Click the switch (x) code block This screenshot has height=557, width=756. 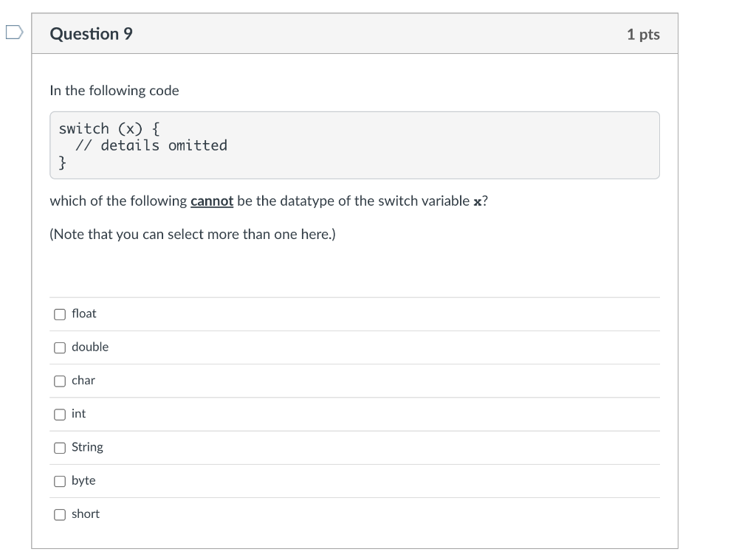pyautogui.click(x=354, y=145)
